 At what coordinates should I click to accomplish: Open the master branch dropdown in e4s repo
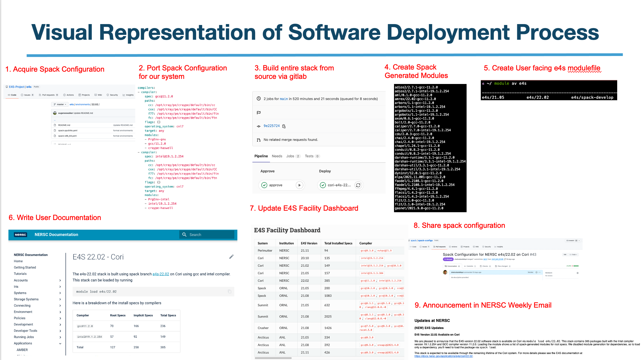click(60, 104)
